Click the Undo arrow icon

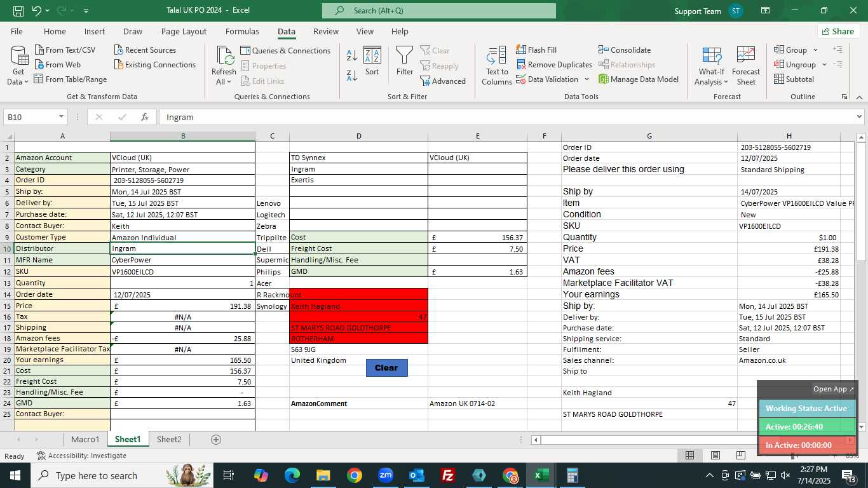pyautogui.click(x=37, y=11)
